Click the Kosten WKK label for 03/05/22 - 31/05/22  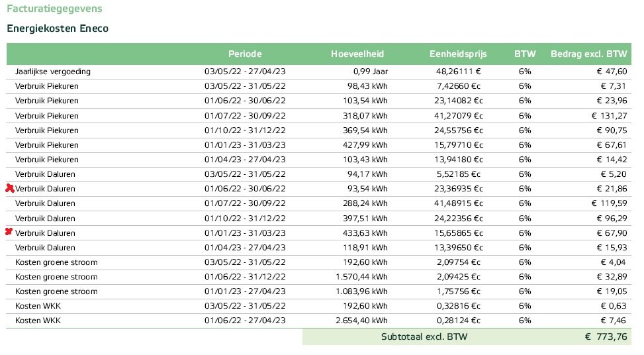(x=38, y=306)
